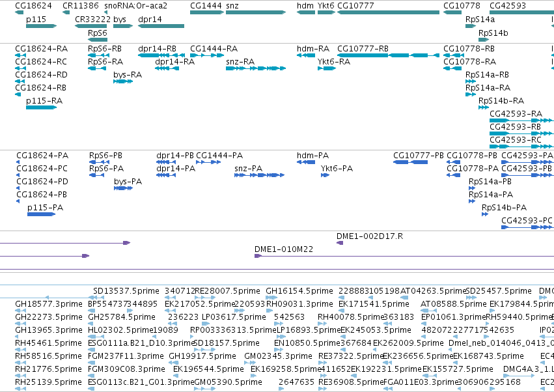554x392 pixels.
Task: Select EST AT08588.5prime label
Action: [x=454, y=304]
